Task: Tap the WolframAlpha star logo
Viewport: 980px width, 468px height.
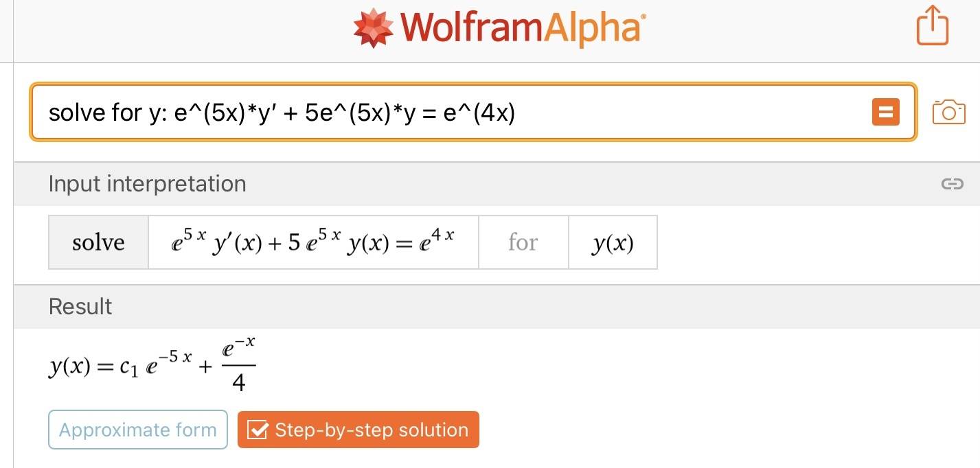Action: pyautogui.click(x=374, y=28)
